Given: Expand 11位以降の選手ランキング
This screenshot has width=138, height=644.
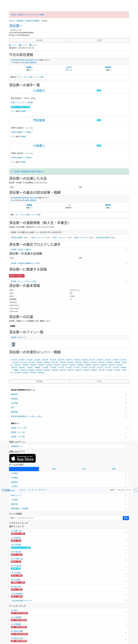Looking at the screenshot, I should tap(69, 601).
